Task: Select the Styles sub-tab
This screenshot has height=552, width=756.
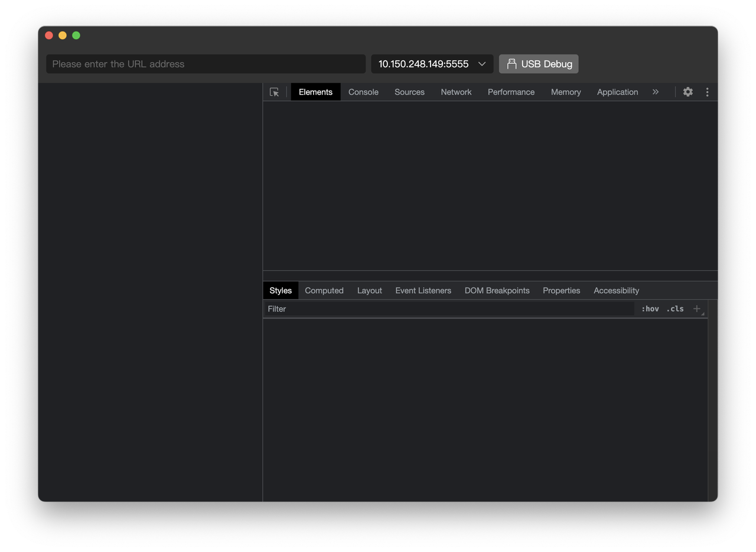Action: pos(281,291)
